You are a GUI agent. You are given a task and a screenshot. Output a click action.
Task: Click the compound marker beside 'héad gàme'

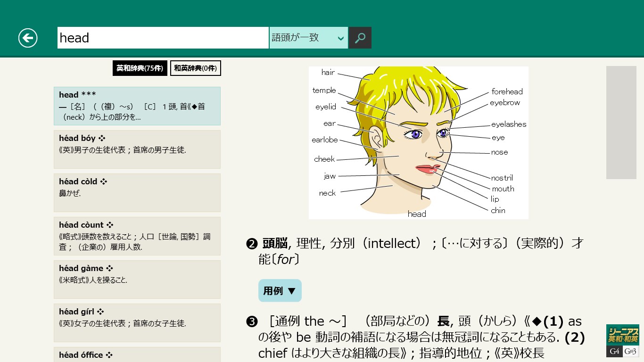pos(109,269)
